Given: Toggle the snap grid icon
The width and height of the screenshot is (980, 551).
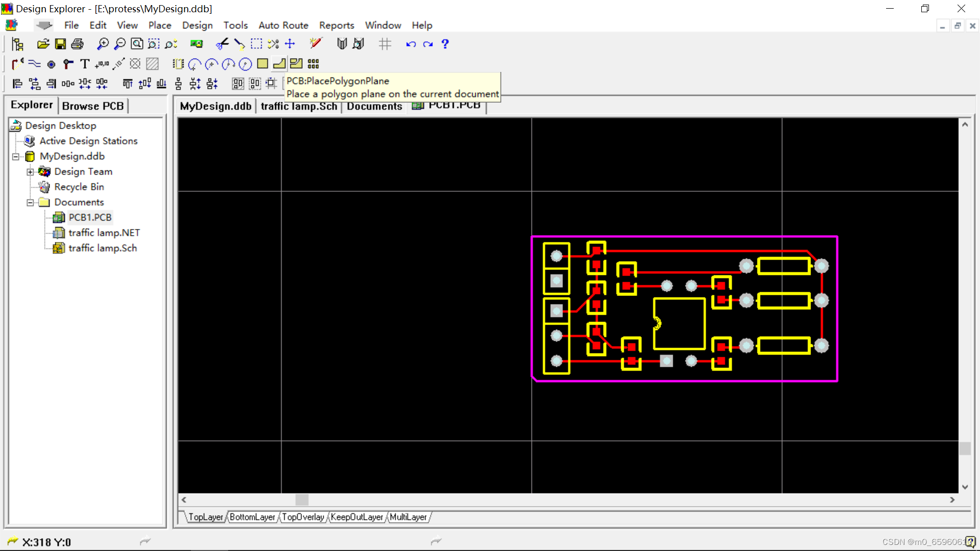Looking at the screenshot, I should (x=385, y=44).
